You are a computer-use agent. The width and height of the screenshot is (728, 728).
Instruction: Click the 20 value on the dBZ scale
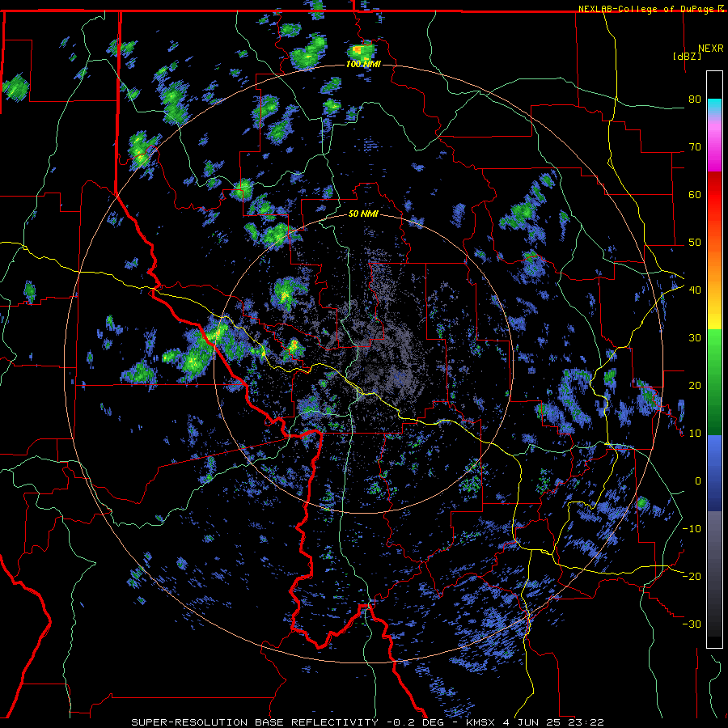pos(695,385)
